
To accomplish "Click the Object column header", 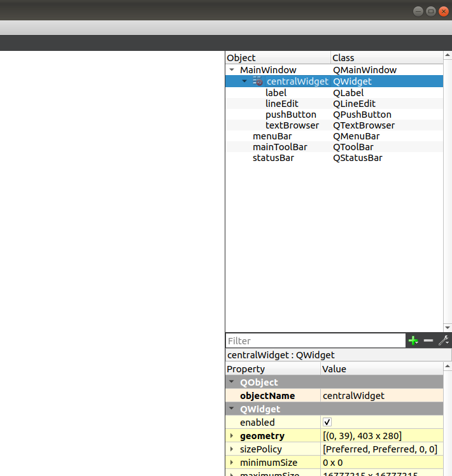I will pyautogui.click(x=278, y=58).
